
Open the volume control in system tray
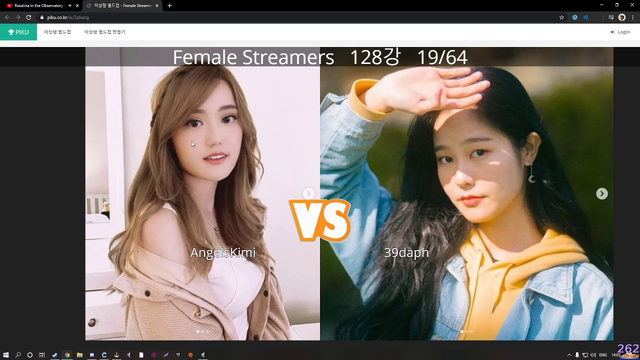[x=593, y=355]
